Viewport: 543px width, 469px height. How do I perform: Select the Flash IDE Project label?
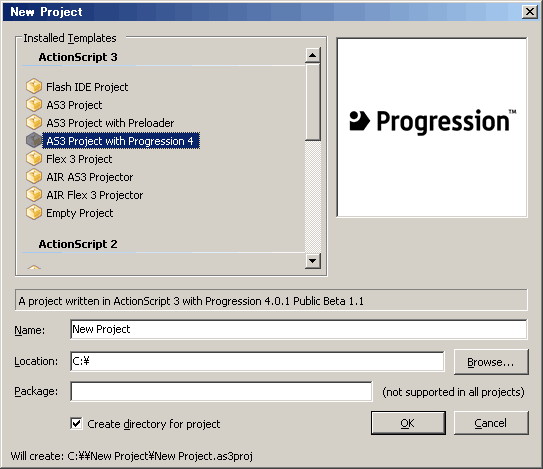[x=87, y=87]
